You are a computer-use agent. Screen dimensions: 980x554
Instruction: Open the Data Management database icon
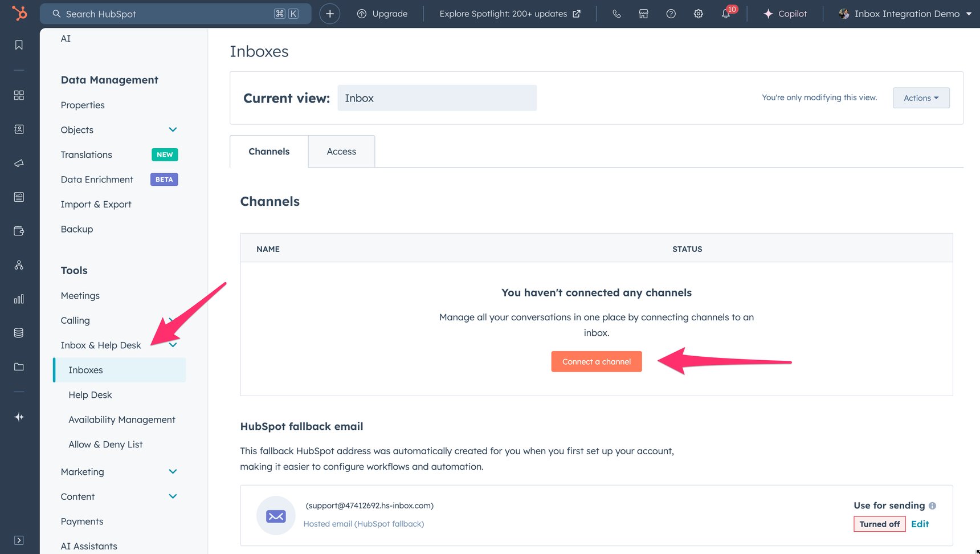coord(19,333)
